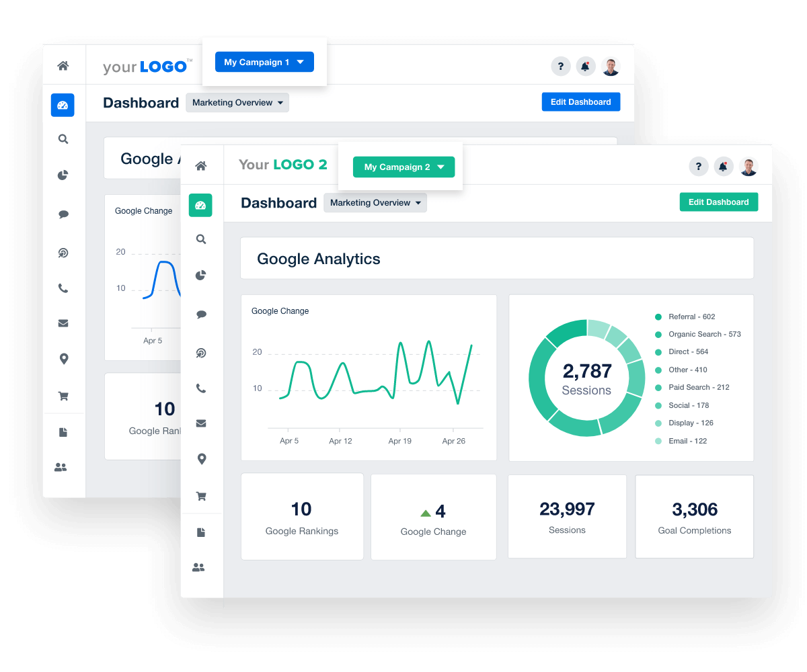807x672 pixels.
Task: Click the phone call tracking icon in front sidebar
Action: point(200,388)
